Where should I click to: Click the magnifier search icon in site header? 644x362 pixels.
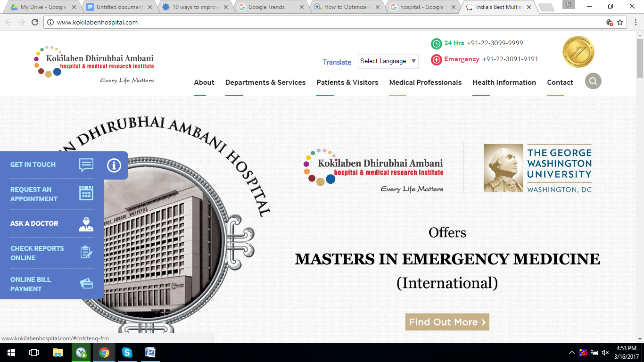[593, 81]
